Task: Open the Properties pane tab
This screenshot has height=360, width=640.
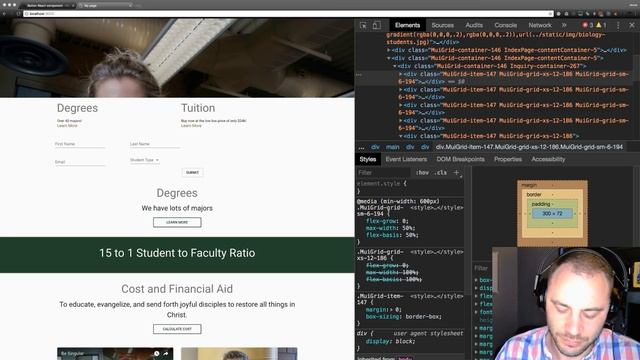Action: 508,159
